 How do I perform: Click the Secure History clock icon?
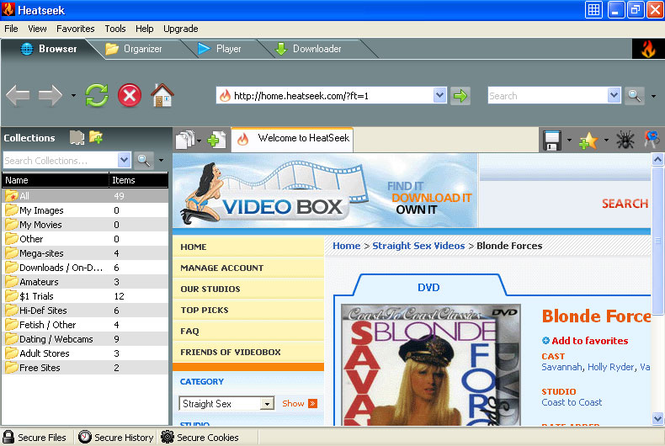85,437
